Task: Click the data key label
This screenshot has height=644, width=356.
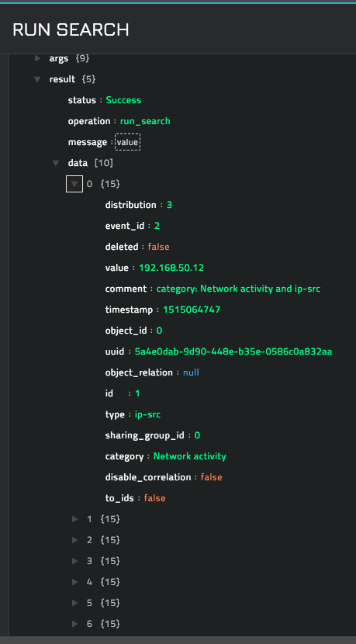Action: tap(78, 163)
